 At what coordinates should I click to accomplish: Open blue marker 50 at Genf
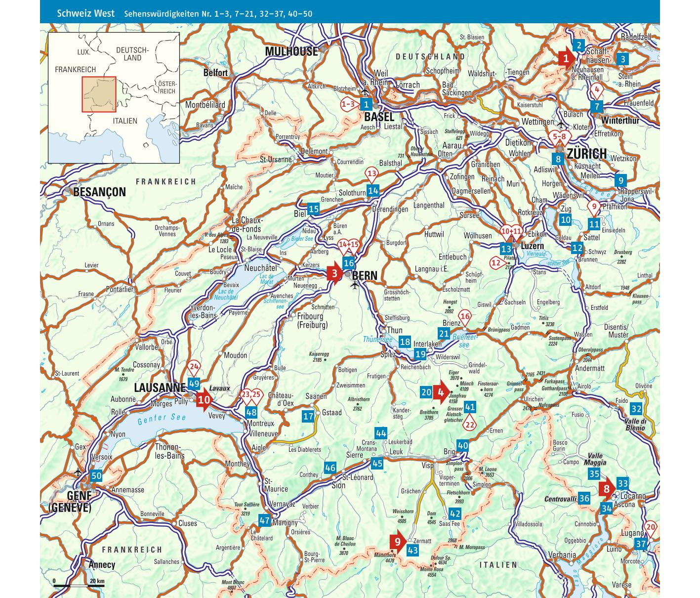click(96, 476)
